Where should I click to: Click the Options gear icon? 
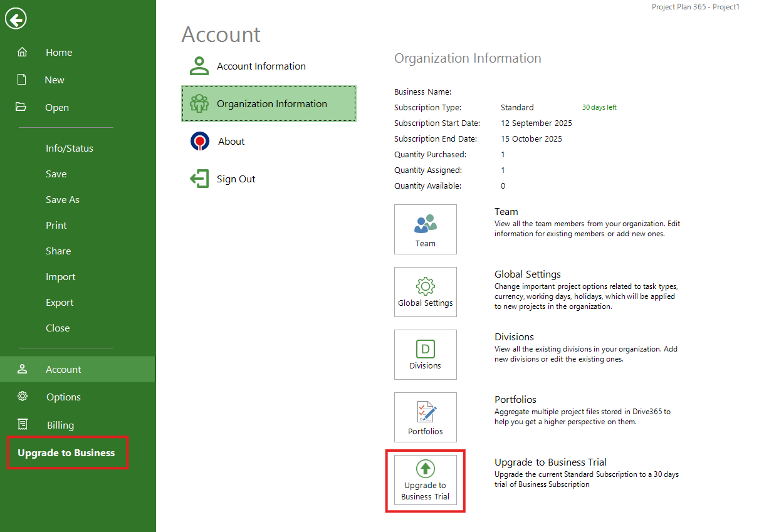(x=22, y=396)
